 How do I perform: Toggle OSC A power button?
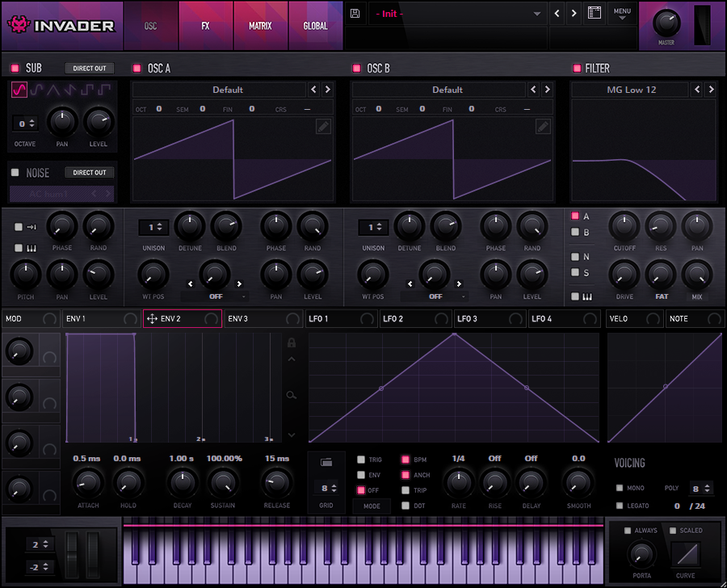point(137,68)
